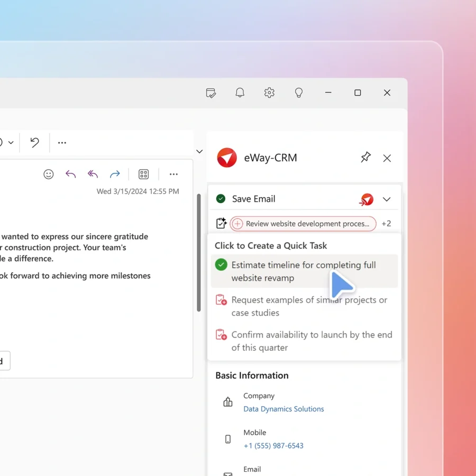Create task Request examples of similar projects
Image resolution: width=476 pixels, height=476 pixels.
(309, 306)
